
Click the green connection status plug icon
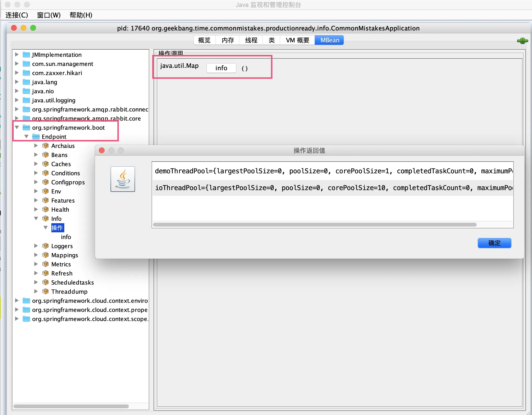tap(522, 41)
